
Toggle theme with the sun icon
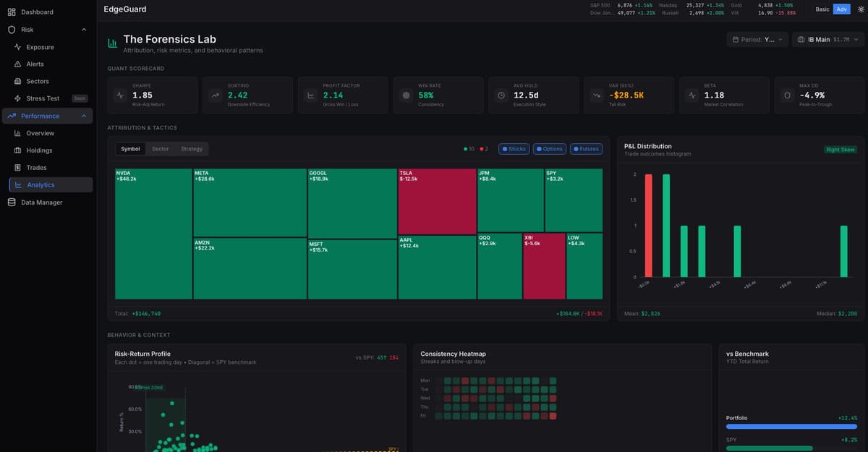[x=861, y=9]
